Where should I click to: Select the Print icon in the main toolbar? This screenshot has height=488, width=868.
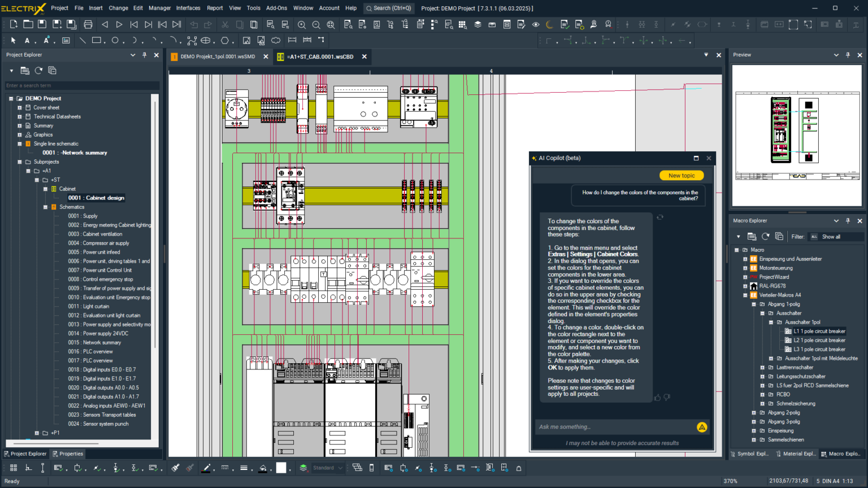pos(89,25)
